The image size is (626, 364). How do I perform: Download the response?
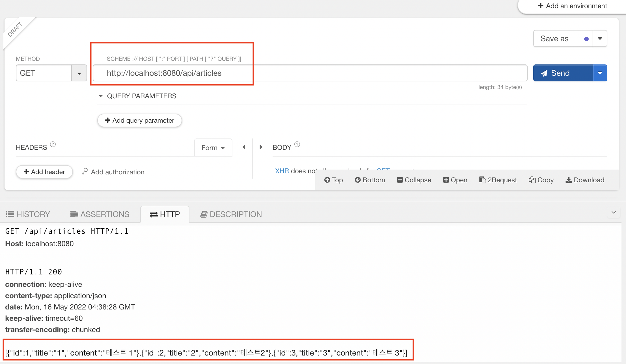point(585,180)
